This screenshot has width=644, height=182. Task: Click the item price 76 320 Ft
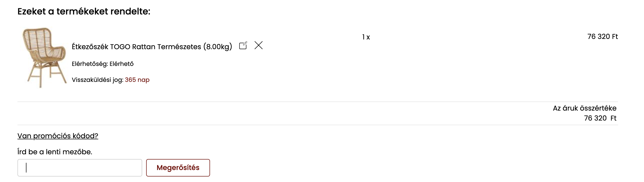602,36
